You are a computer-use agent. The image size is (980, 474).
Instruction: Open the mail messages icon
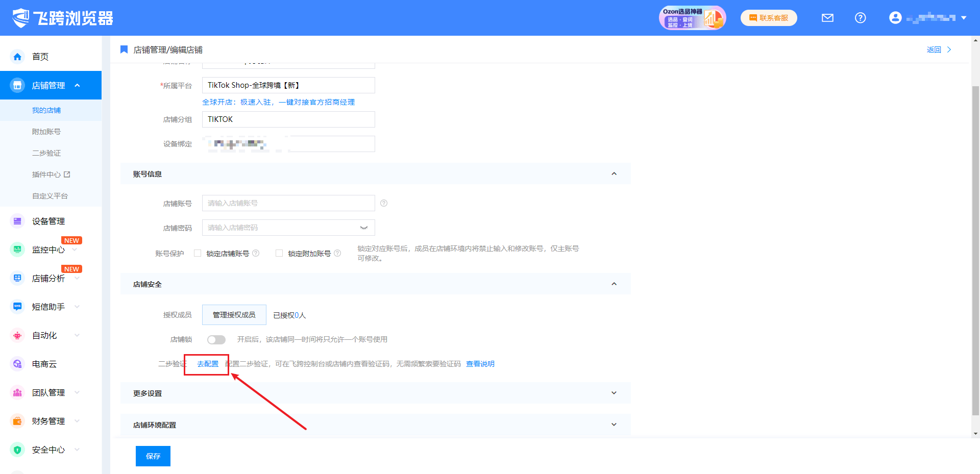click(x=827, y=18)
